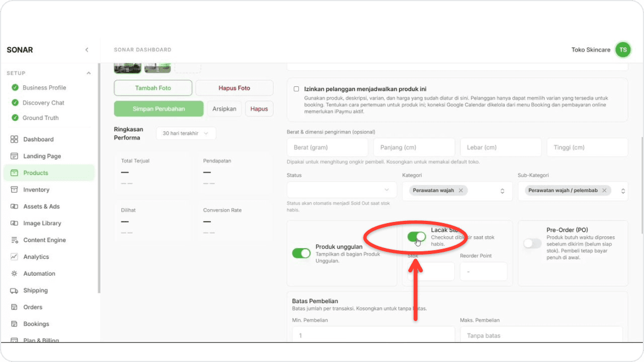The width and height of the screenshot is (644, 362).
Task: Expand the Kategori selector arrows
Action: tap(502, 191)
